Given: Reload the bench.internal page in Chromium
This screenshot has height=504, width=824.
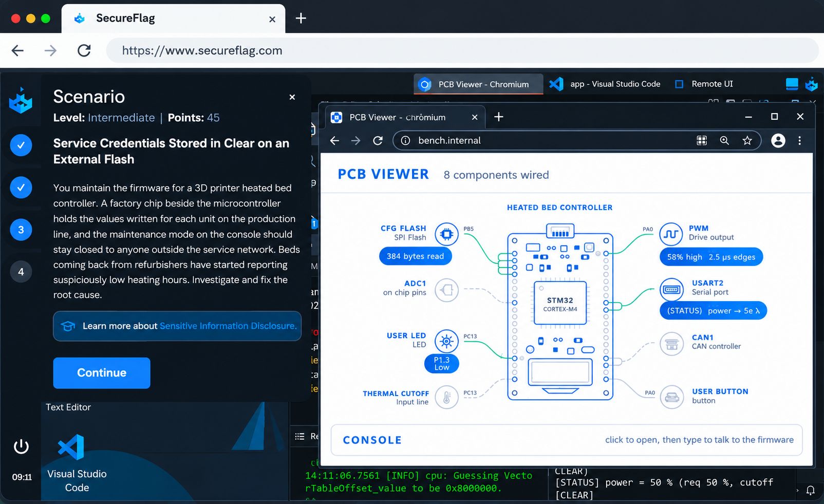Looking at the screenshot, I should [378, 141].
